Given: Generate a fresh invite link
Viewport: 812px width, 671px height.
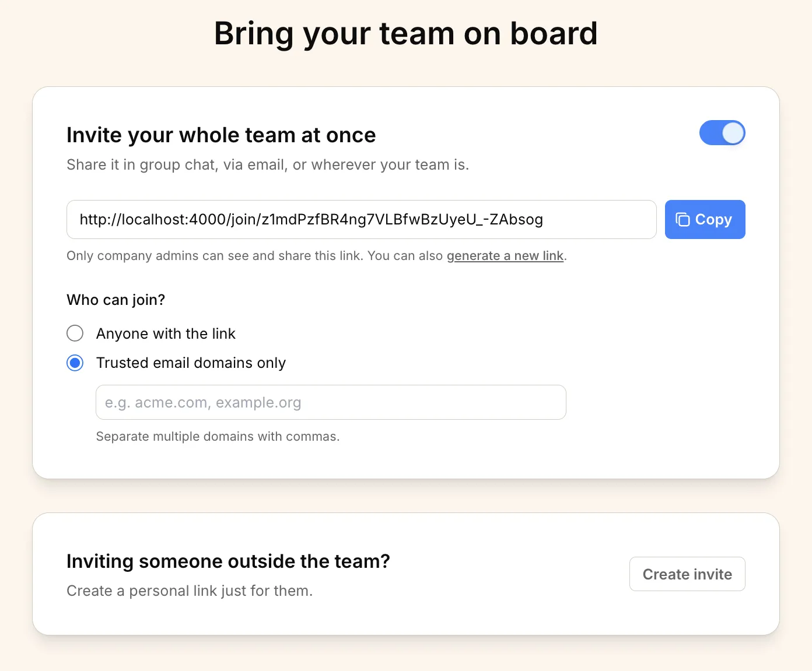Looking at the screenshot, I should click(505, 255).
